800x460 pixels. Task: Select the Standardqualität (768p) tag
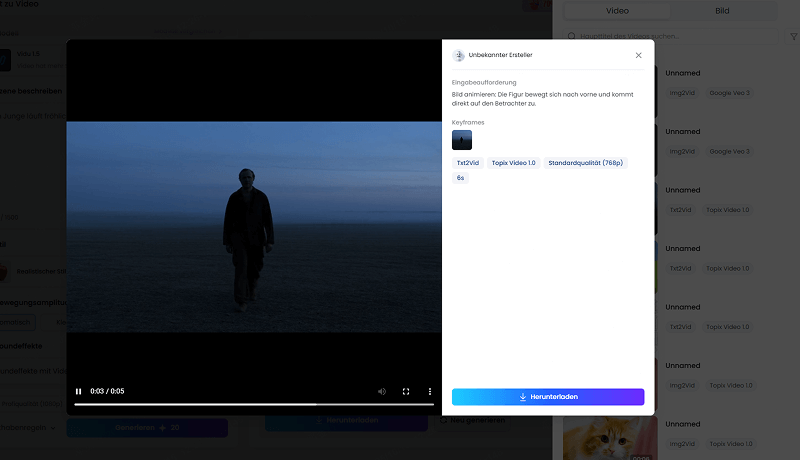click(585, 162)
